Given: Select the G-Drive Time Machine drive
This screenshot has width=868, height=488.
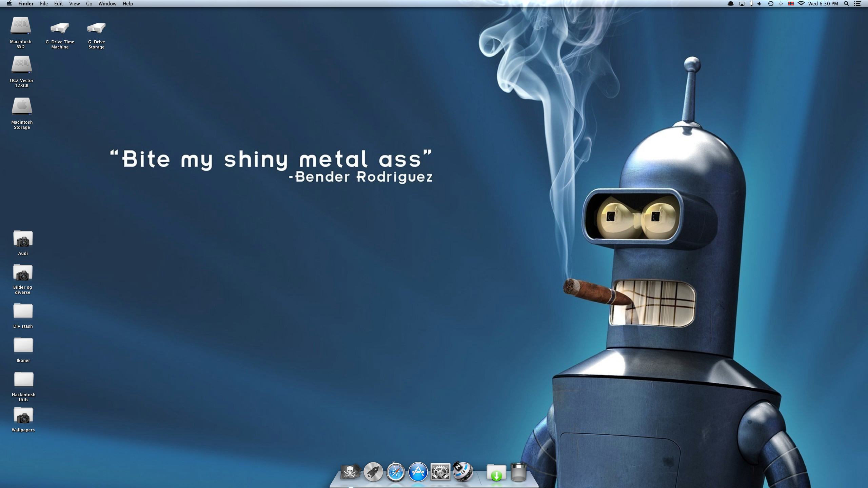Looking at the screenshot, I should tap(60, 28).
